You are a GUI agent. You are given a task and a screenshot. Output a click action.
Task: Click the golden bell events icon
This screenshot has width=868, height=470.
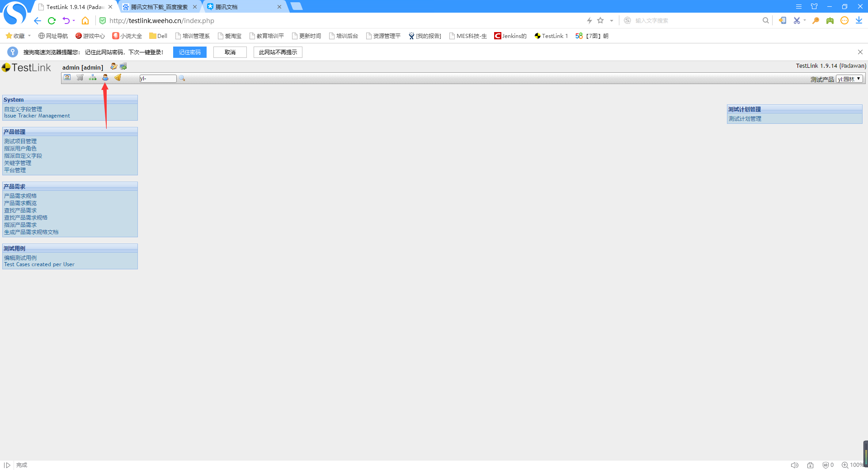[x=118, y=78]
